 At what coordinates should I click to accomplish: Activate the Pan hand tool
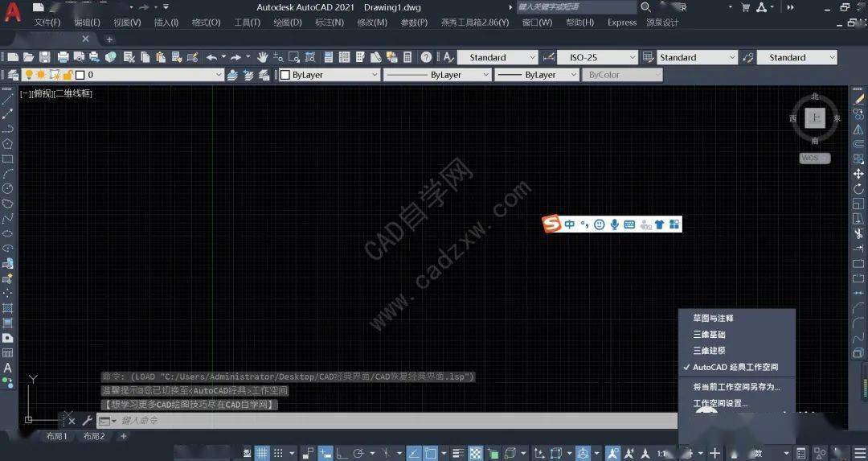coord(262,57)
